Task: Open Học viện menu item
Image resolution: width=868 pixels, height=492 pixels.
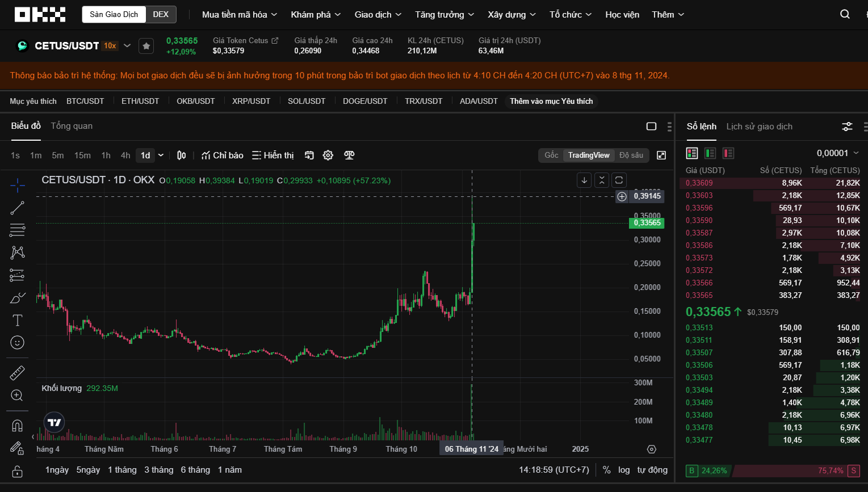Action: pyautogui.click(x=622, y=15)
